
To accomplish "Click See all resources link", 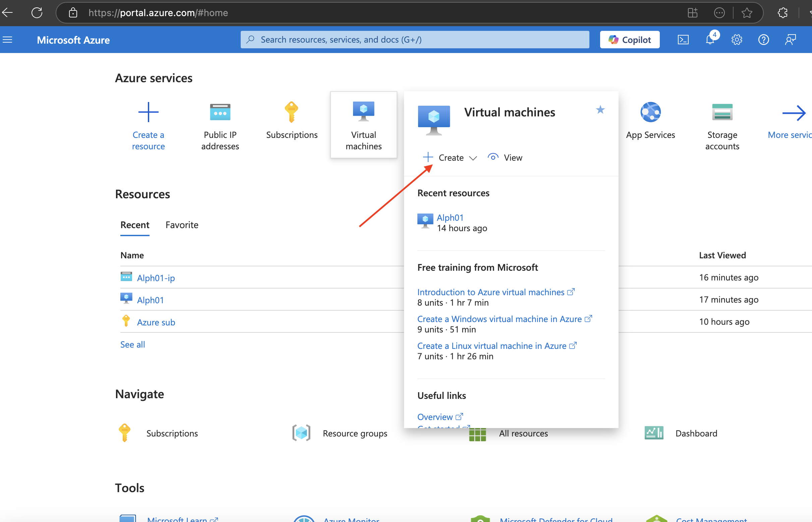I will pyautogui.click(x=132, y=345).
